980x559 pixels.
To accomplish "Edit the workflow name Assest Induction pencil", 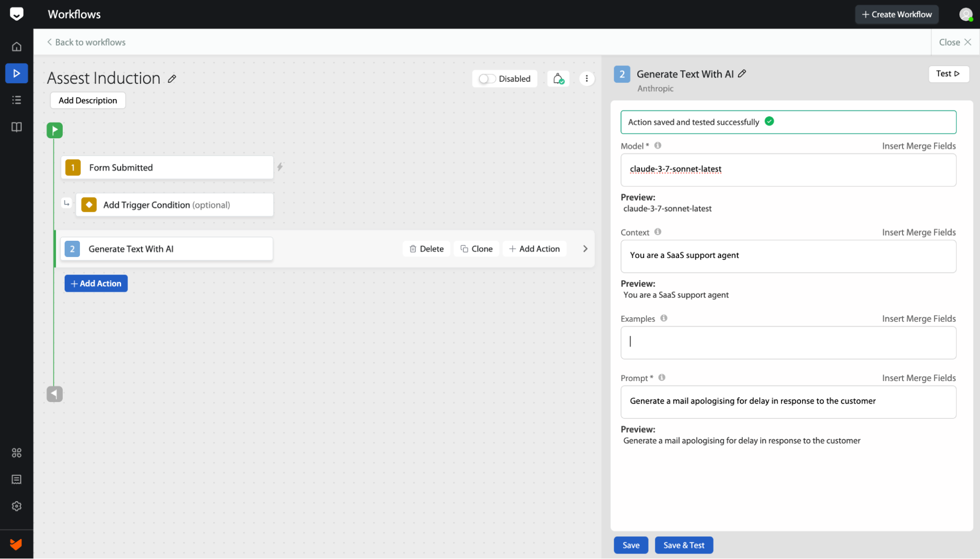I will pyautogui.click(x=172, y=78).
